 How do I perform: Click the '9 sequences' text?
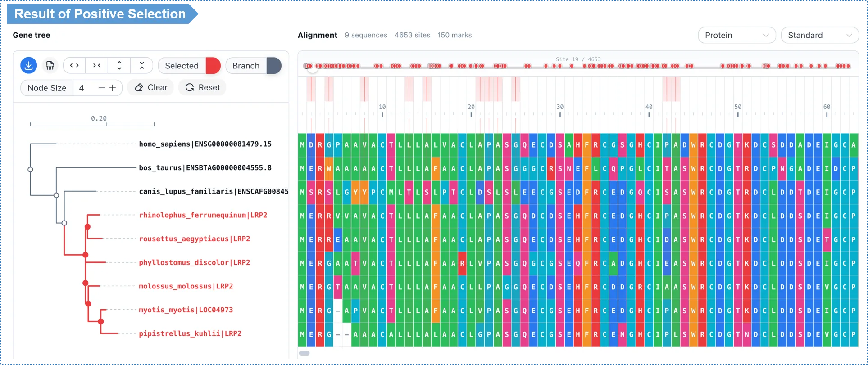(x=366, y=35)
